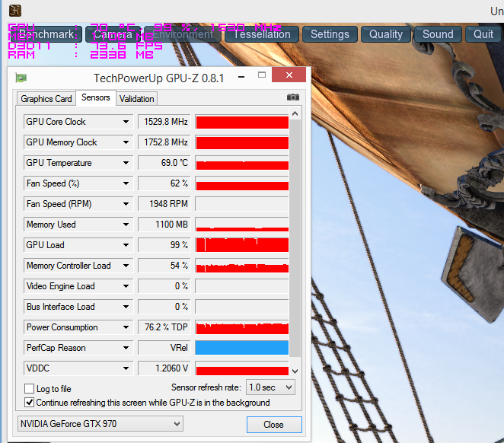
Task: Click the sensor list scroll up arrow
Action: (295, 113)
